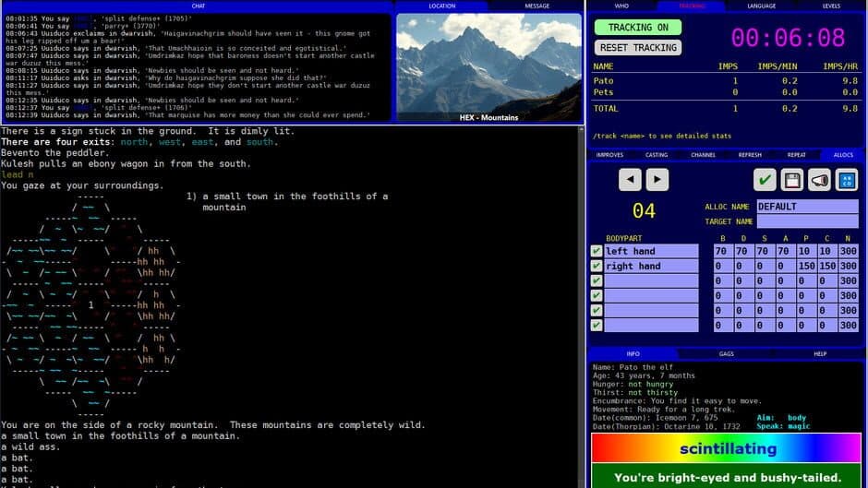Toggle the checkbox of the last bodypart row
Screen dimensions: 868x488
(x=597, y=326)
